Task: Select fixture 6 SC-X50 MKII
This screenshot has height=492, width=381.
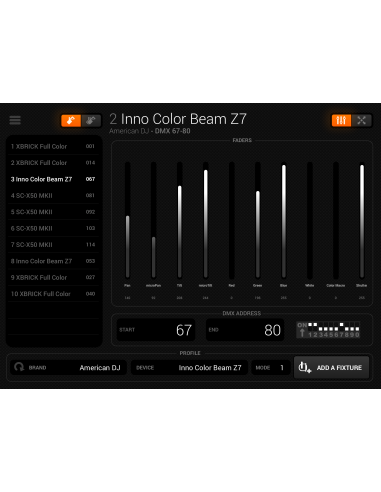Action: [53, 228]
